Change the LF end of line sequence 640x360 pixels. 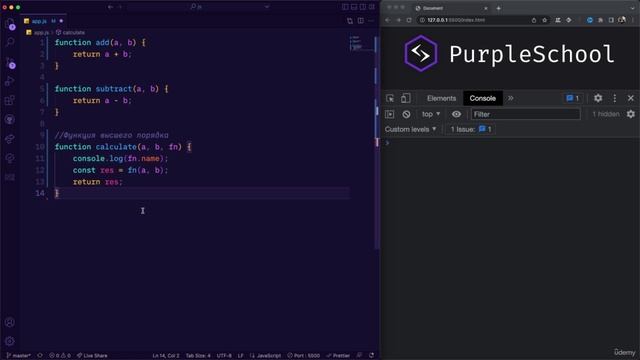[x=240, y=356]
